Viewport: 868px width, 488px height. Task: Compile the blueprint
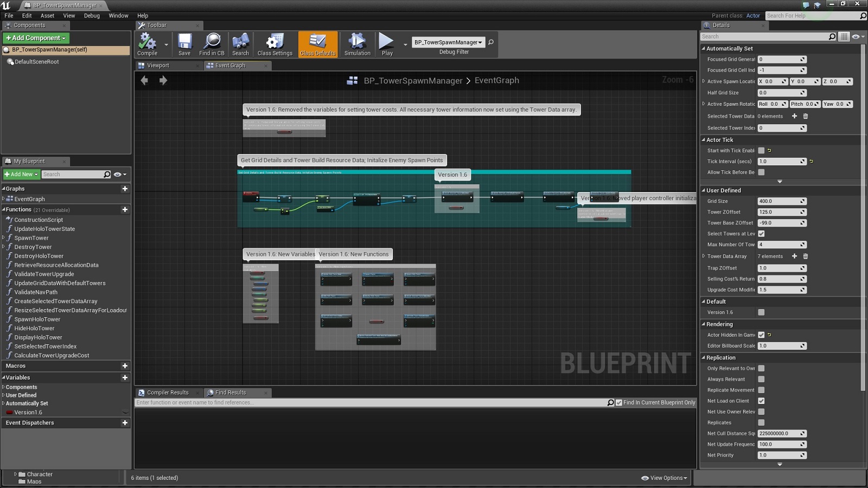click(x=147, y=44)
